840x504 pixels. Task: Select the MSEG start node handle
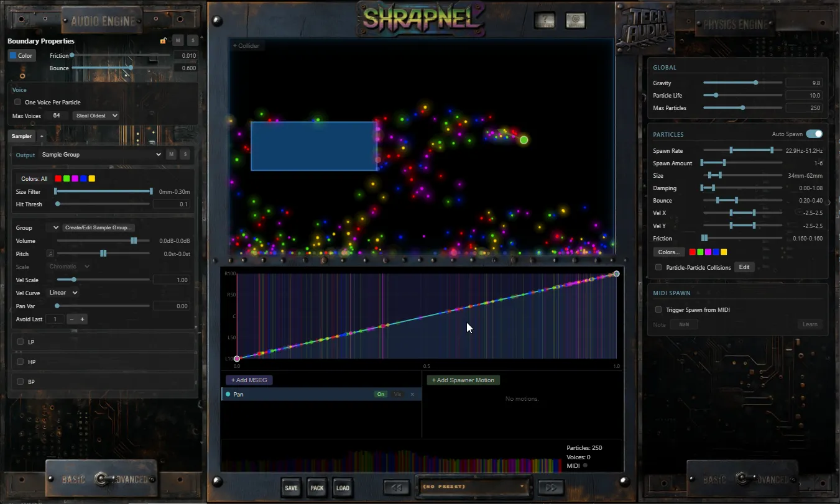[237, 359]
